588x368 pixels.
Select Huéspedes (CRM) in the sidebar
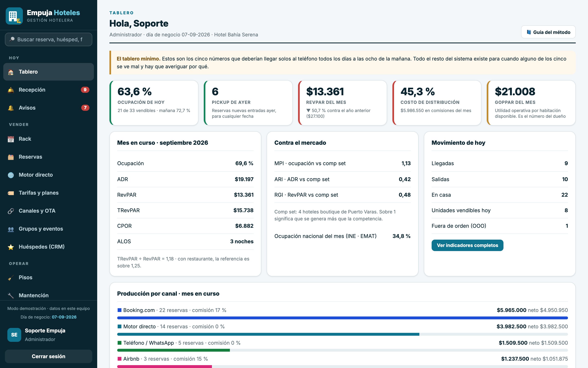click(49, 247)
